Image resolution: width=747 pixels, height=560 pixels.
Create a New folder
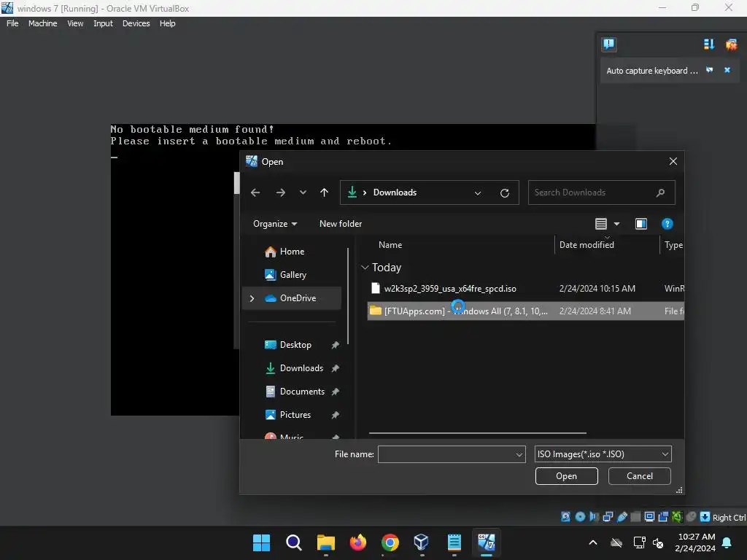[x=341, y=224]
